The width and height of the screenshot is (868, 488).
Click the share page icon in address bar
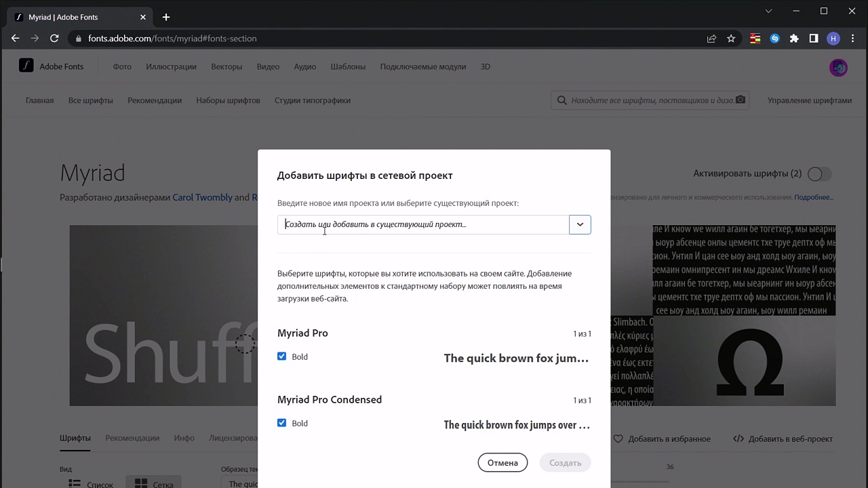click(711, 39)
